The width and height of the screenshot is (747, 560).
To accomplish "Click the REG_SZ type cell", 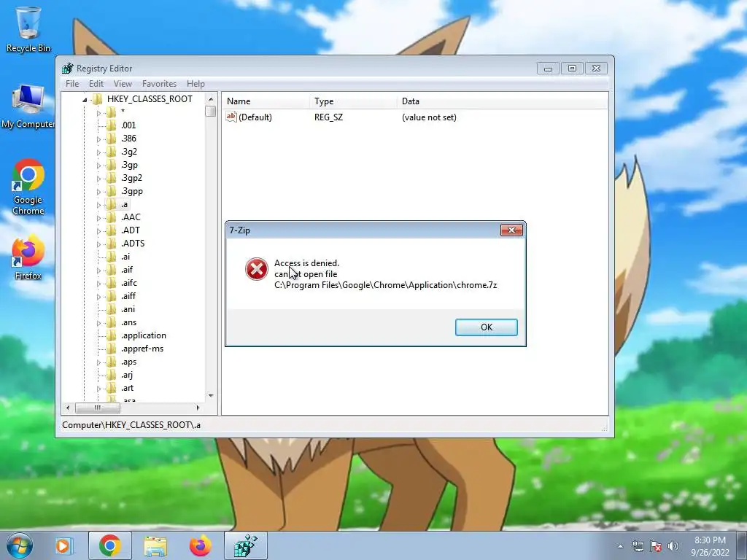I will [328, 117].
